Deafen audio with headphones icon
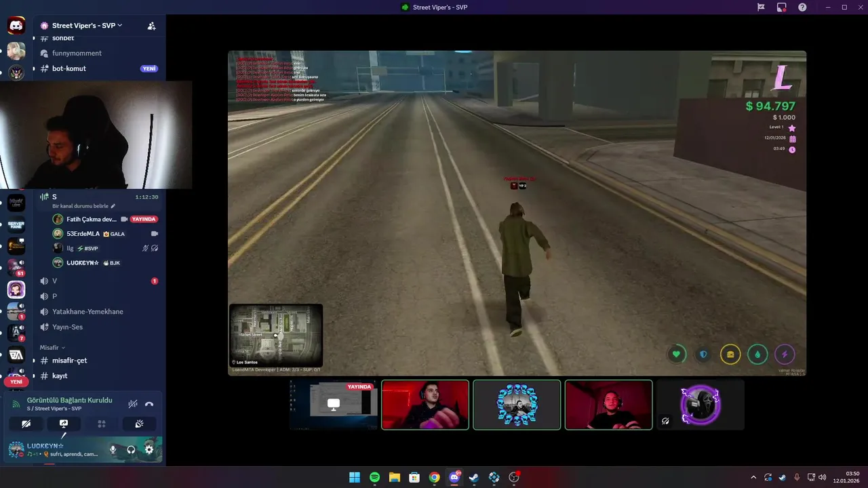Viewport: 868px width, 488px height. tap(131, 449)
